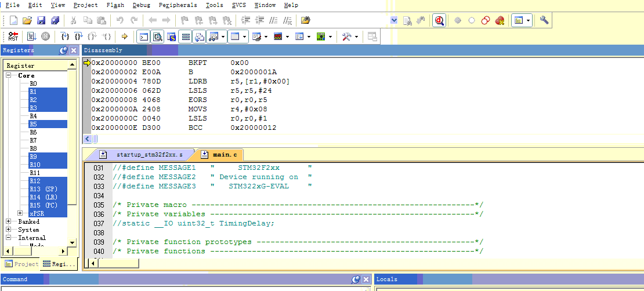The height and width of the screenshot is (291, 644).
Task: Close the Registers panel
Action: point(74,50)
